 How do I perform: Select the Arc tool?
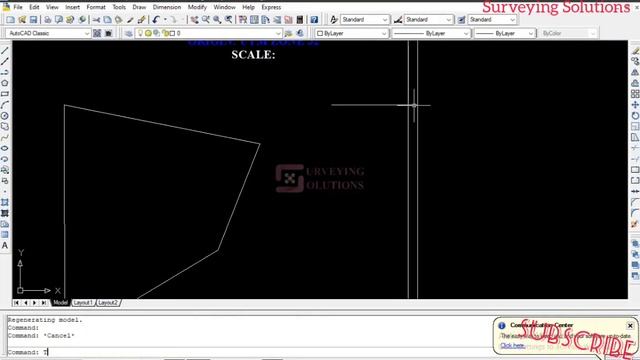[5, 105]
